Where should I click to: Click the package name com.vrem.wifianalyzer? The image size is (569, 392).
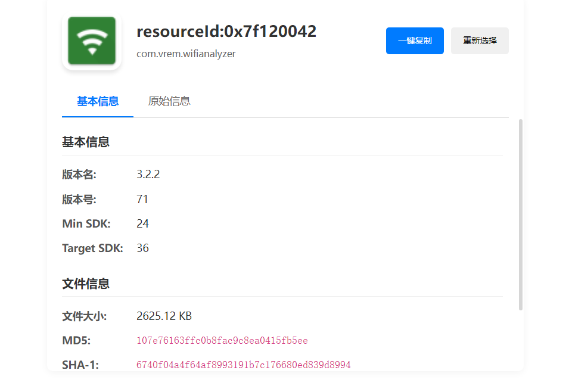click(x=186, y=54)
